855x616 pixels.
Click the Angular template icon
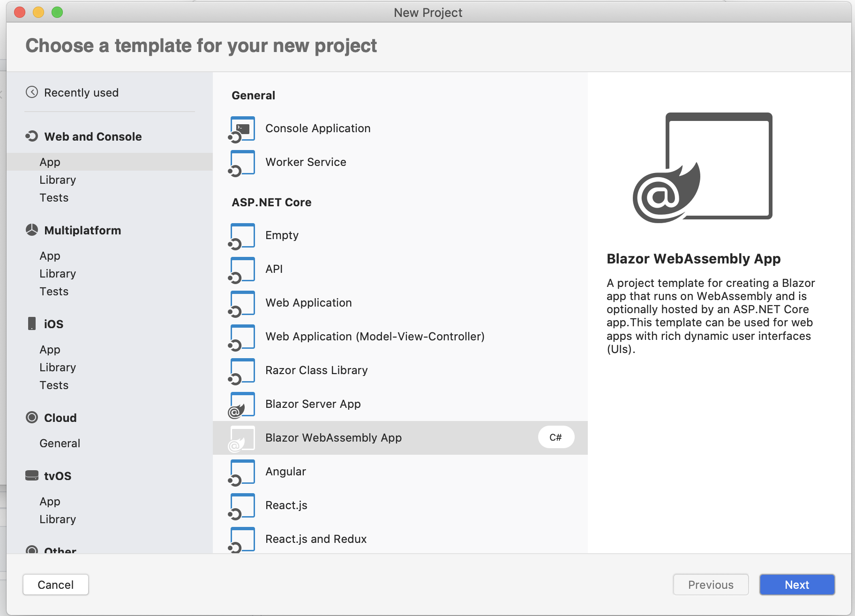242,472
